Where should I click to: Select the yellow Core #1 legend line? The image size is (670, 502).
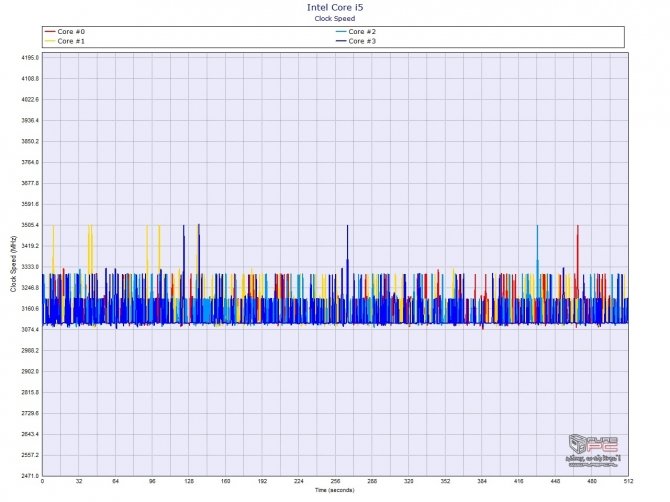coord(50,41)
